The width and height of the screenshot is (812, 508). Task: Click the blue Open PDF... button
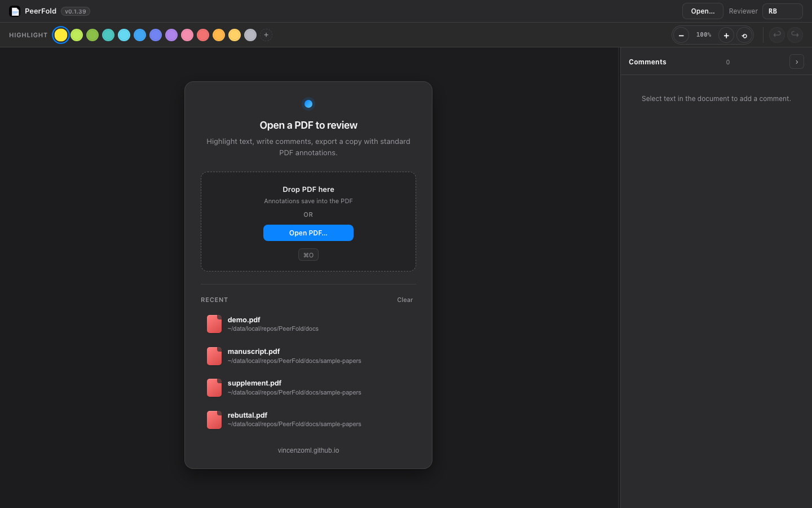[x=308, y=233]
